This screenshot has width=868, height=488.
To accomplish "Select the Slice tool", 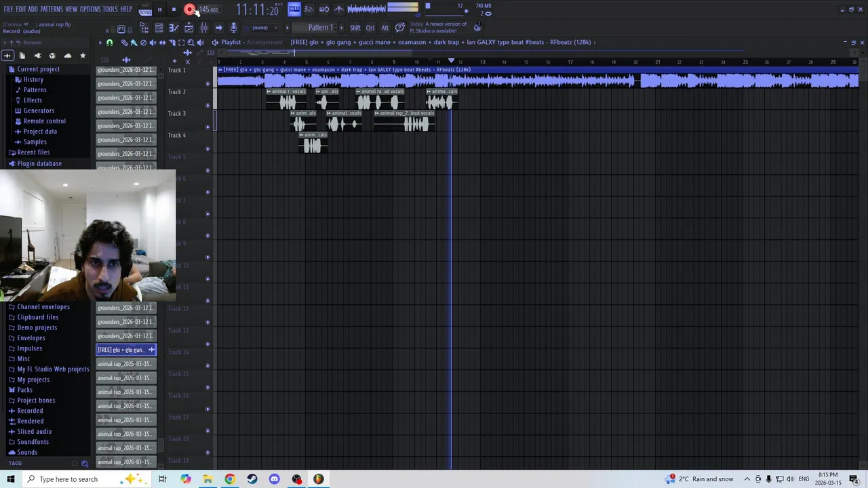I will [172, 43].
